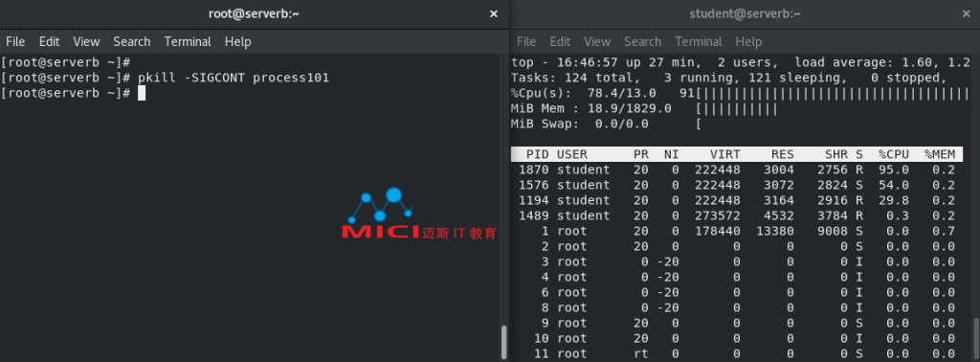Open View menu in student terminal
The height and width of the screenshot is (362, 980).
597,42
